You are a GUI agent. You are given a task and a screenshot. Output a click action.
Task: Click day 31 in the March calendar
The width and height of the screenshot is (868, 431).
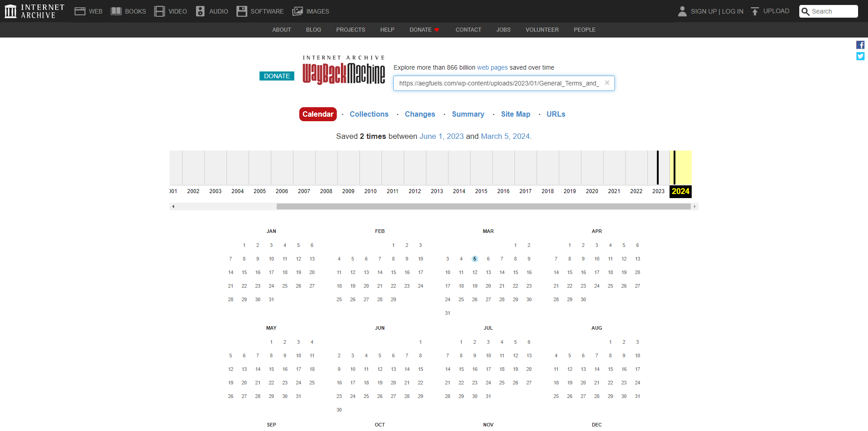pos(448,313)
